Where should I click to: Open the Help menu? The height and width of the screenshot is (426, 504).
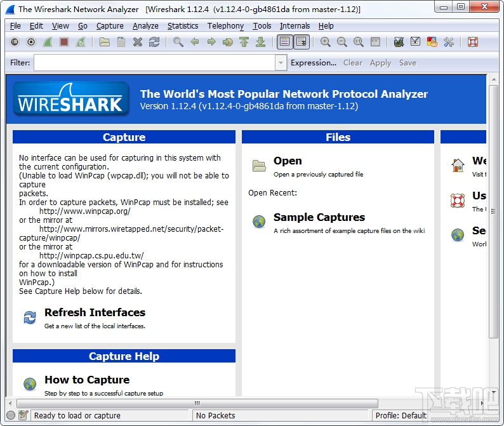click(326, 26)
